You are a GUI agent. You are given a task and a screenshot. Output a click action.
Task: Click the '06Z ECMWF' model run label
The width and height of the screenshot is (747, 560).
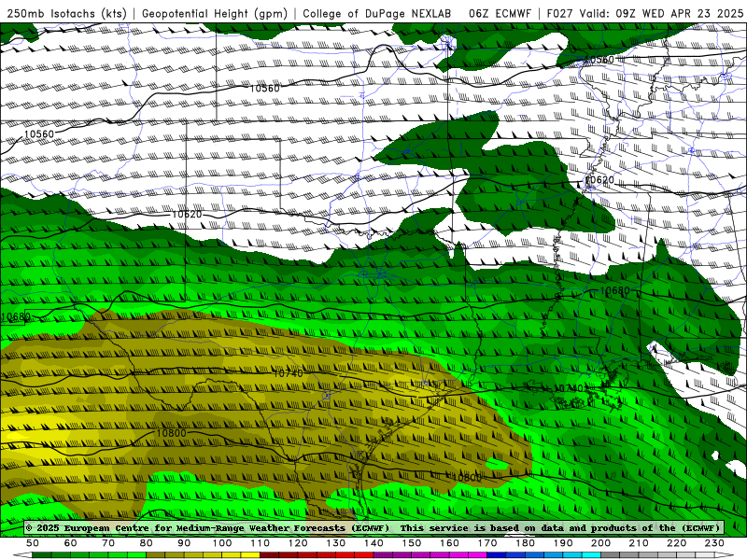click(x=500, y=13)
